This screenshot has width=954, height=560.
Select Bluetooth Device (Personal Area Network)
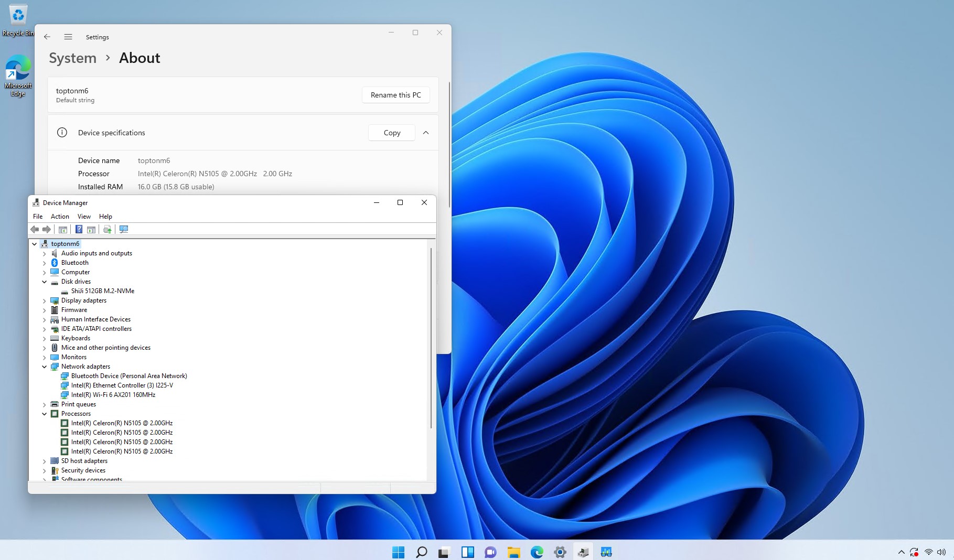129,376
